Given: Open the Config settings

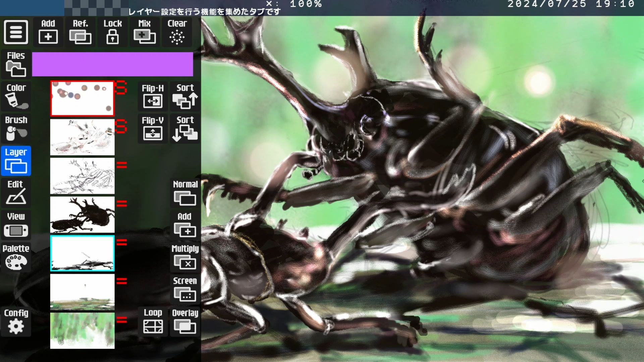Looking at the screenshot, I should pyautogui.click(x=16, y=322).
